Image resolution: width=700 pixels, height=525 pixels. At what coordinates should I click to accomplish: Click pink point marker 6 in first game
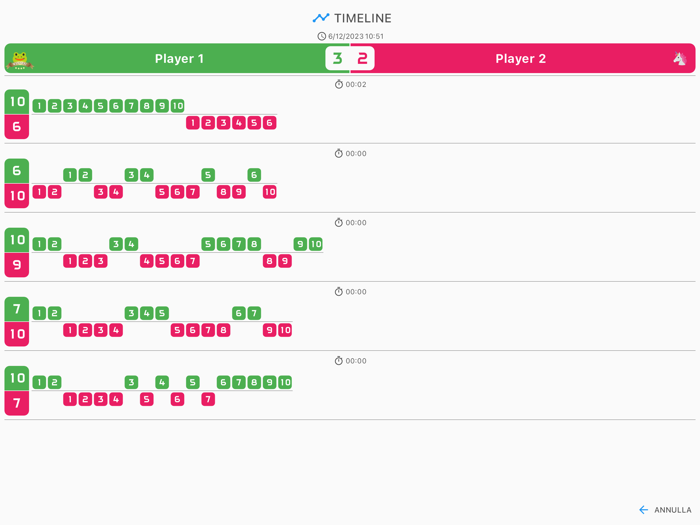(269, 123)
